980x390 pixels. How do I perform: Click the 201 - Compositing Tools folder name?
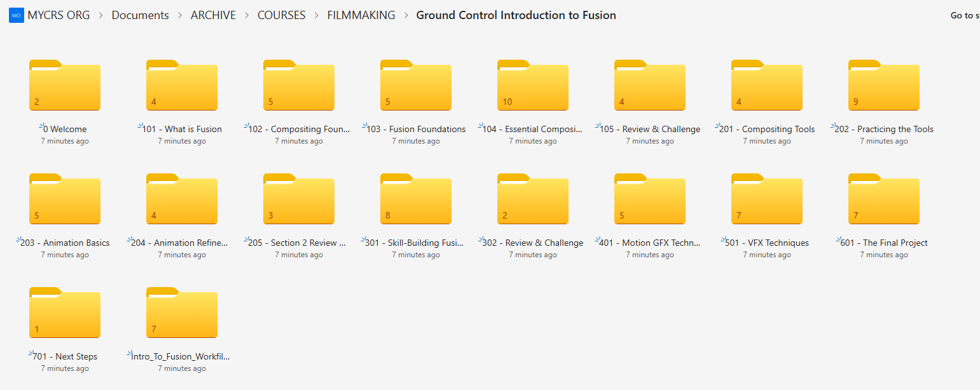767,129
